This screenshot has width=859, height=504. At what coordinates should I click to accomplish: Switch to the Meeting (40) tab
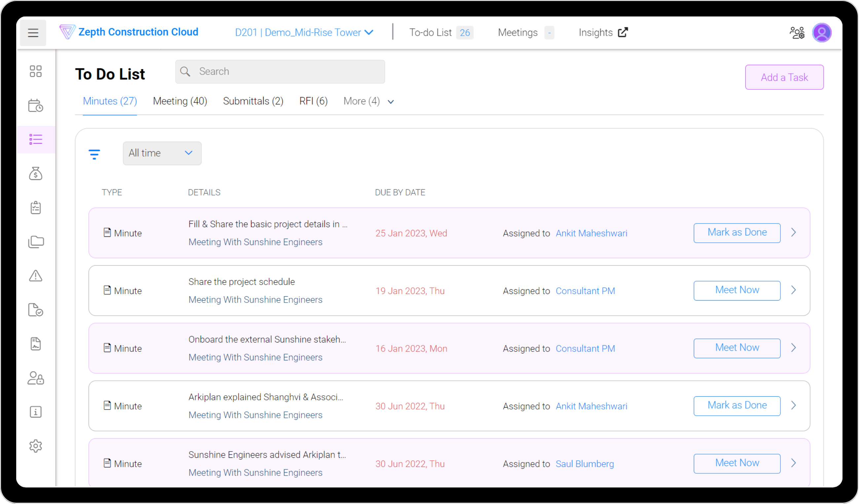click(180, 101)
